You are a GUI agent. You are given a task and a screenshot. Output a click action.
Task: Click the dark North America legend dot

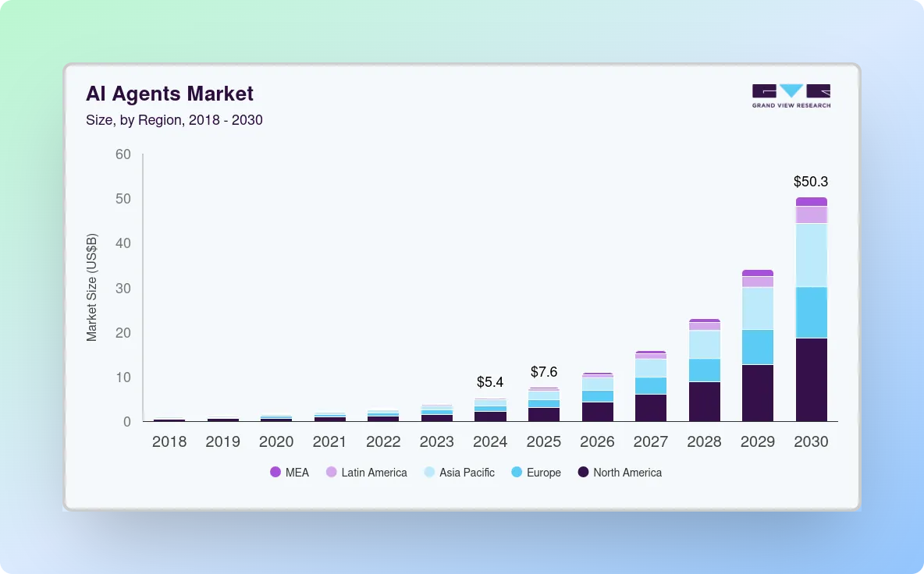coord(584,472)
